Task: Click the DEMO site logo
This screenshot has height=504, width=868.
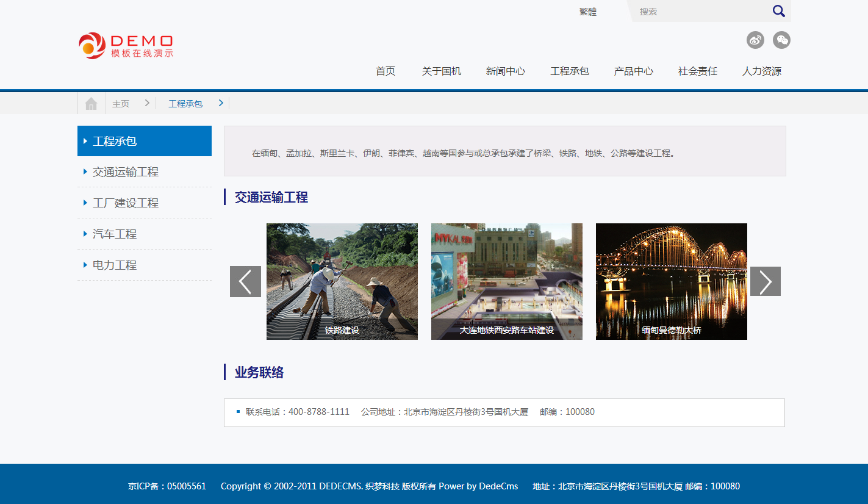Action: [126, 46]
